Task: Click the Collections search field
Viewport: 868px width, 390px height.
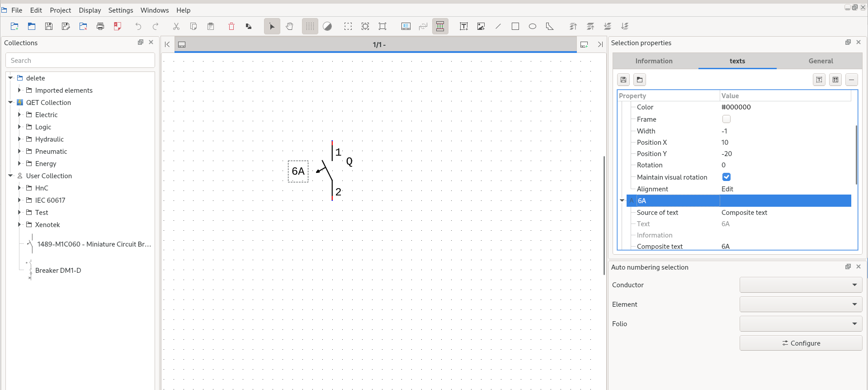Action: [x=80, y=61]
